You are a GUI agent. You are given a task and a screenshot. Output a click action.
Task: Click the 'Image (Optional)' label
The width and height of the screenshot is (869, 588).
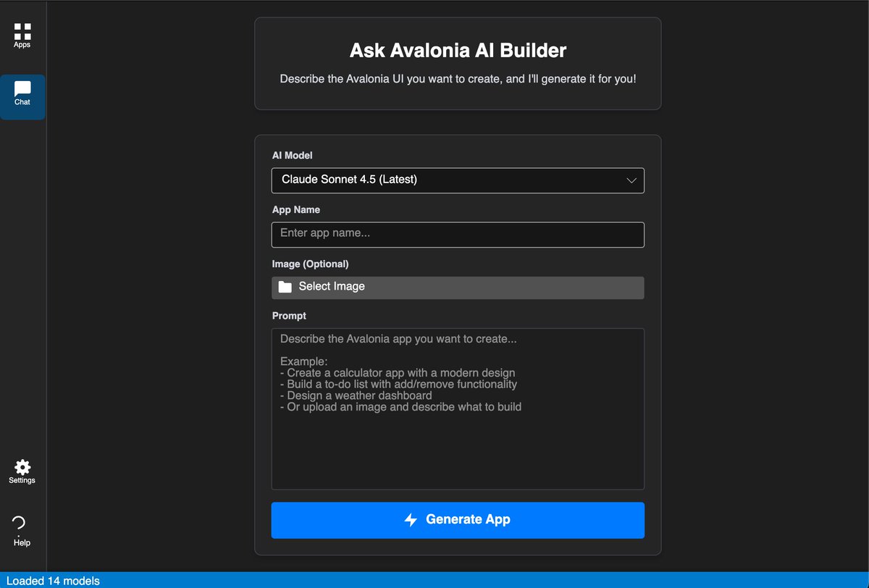click(x=310, y=264)
